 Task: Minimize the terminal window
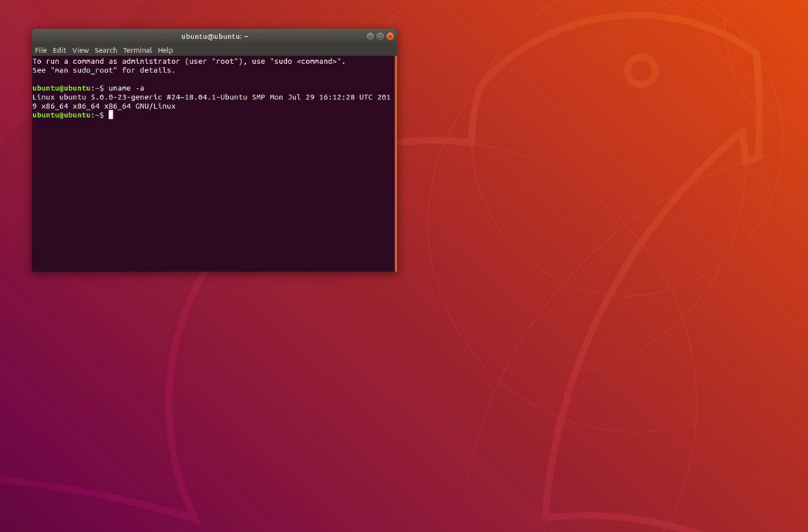click(370, 36)
